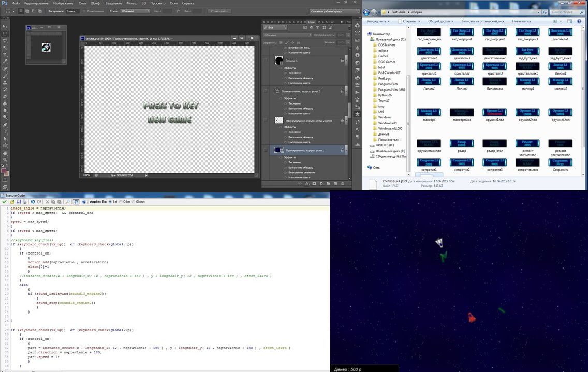The width and height of the screenshot is (588, 372).
Task: Click the green checkmark in Execute Code
Action: 4,202
